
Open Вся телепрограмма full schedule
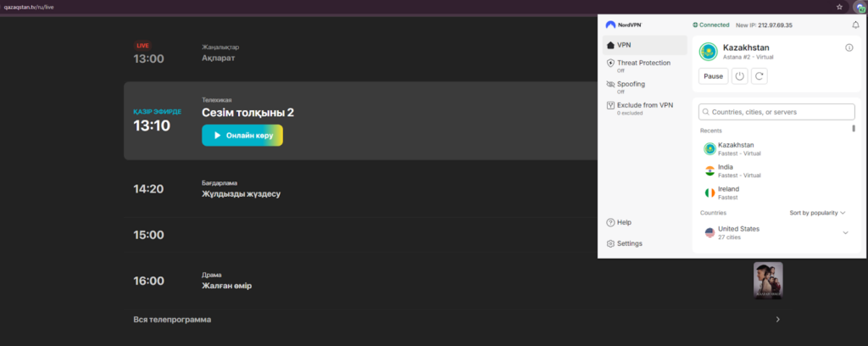point(172,320)
